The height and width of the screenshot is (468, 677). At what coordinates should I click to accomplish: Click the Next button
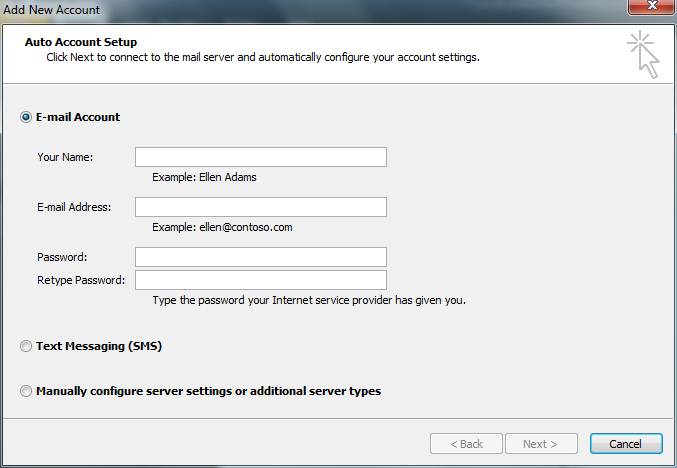tap(541, 444)
